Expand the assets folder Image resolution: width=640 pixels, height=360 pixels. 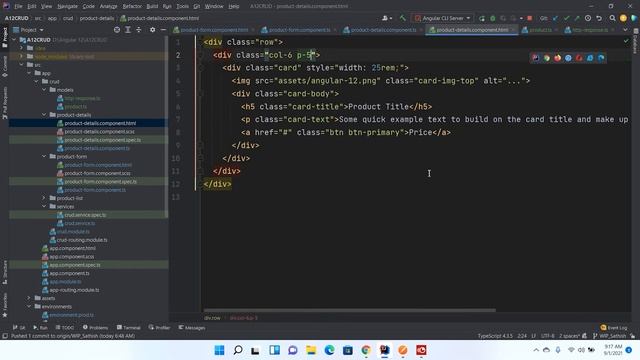29,298
